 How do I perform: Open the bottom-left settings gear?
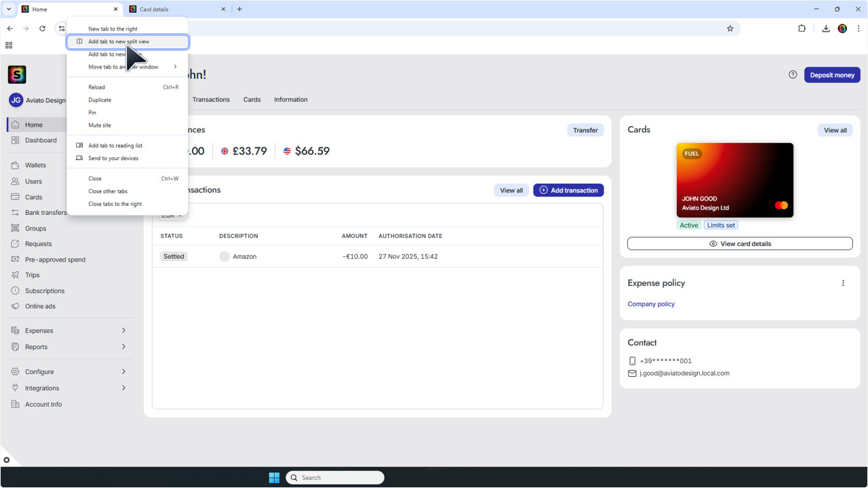(7, 460)
